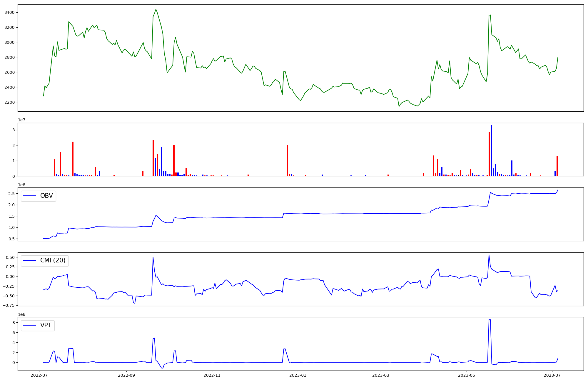Click the red volume bar near 2023-01
The width and height of the screenshot is (588, 382).
(287, 160)
